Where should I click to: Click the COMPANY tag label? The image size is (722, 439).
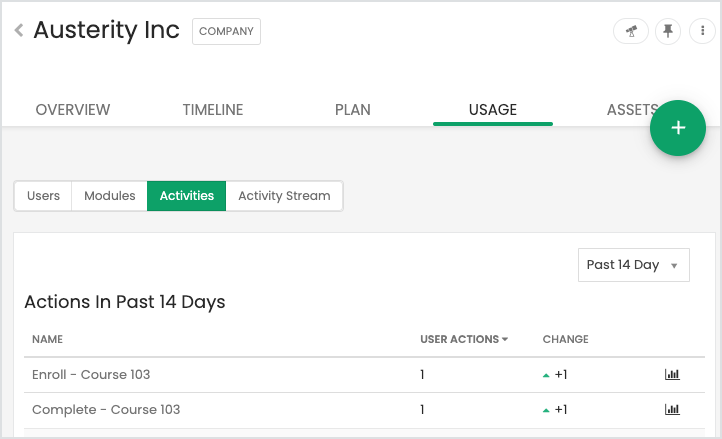pos(226,31)
